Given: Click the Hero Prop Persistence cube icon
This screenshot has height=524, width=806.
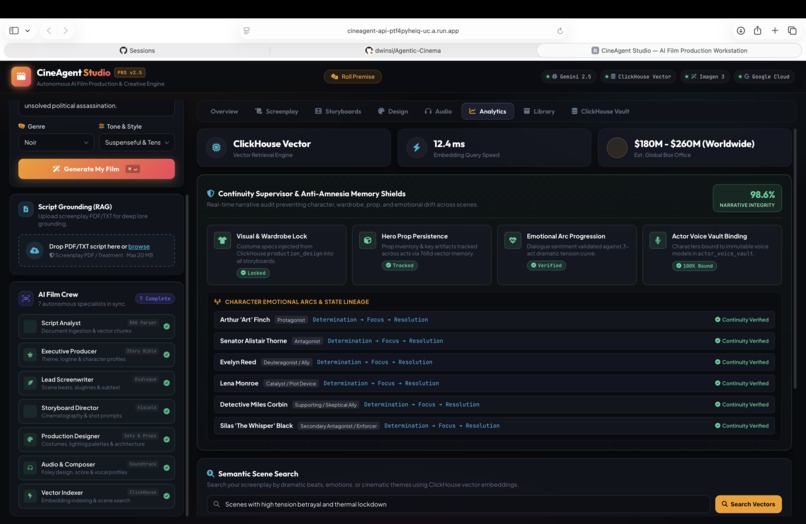Looking at the screenshot, I should 368,240.
